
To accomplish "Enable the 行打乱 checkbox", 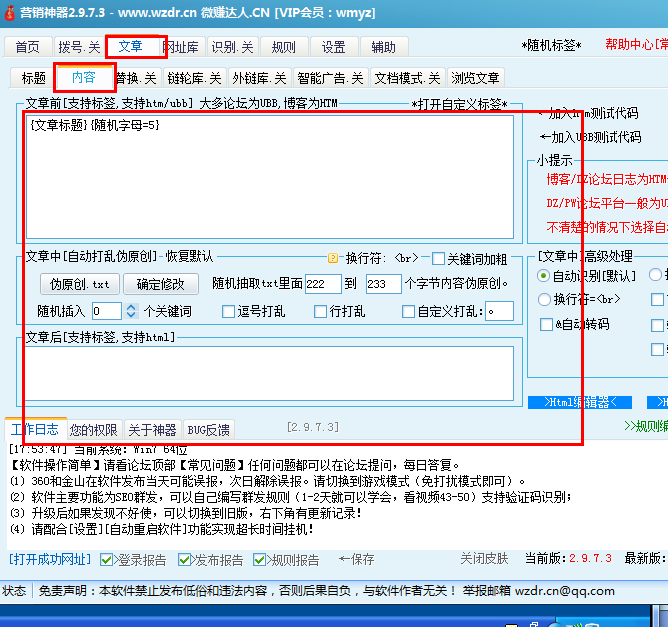I will (x=320, y=312).
